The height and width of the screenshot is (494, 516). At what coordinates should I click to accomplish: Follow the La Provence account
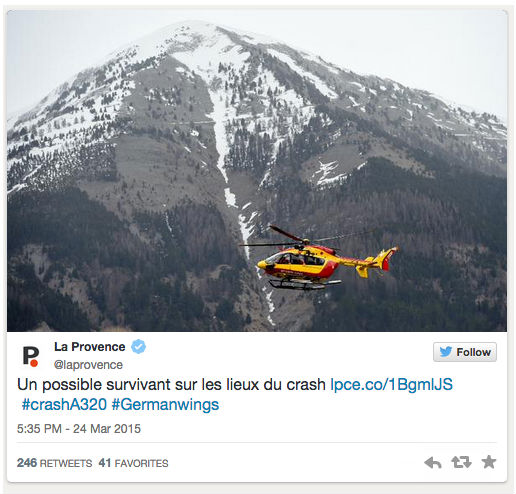[465, 352]
